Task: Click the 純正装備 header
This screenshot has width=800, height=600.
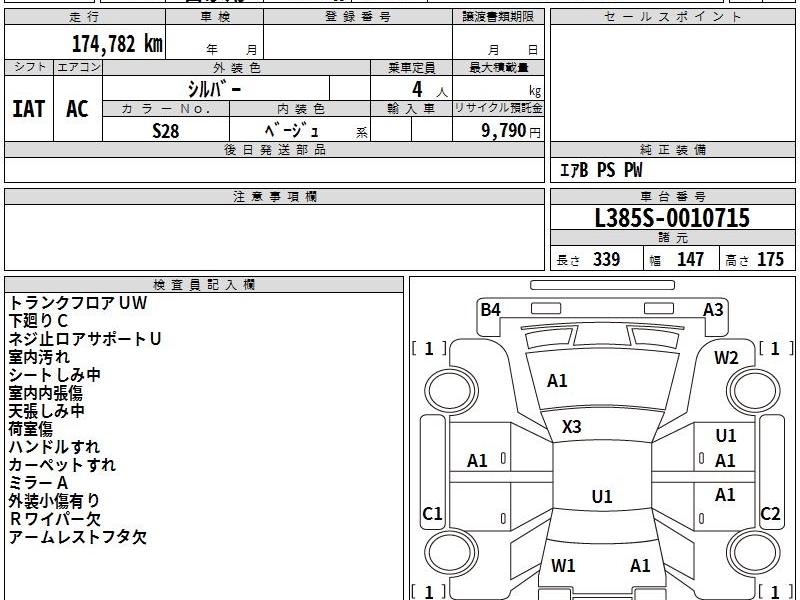Action: point(672,149)
